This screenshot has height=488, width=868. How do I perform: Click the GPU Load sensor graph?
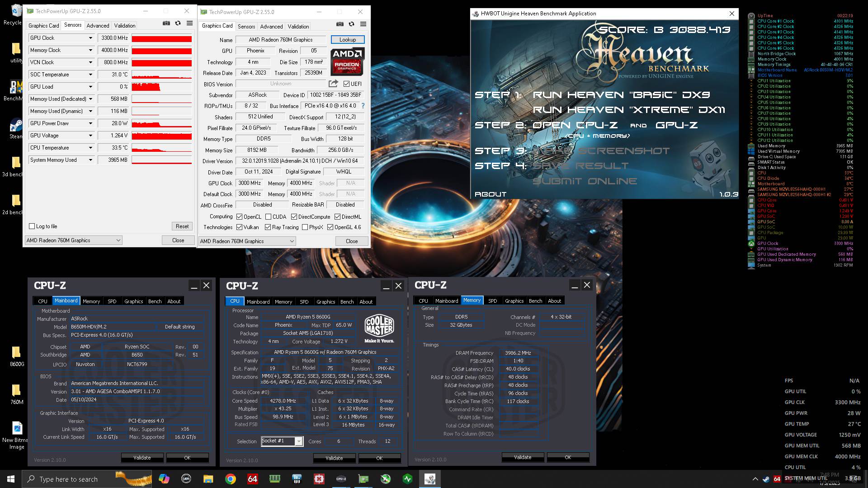pos(162,87)
